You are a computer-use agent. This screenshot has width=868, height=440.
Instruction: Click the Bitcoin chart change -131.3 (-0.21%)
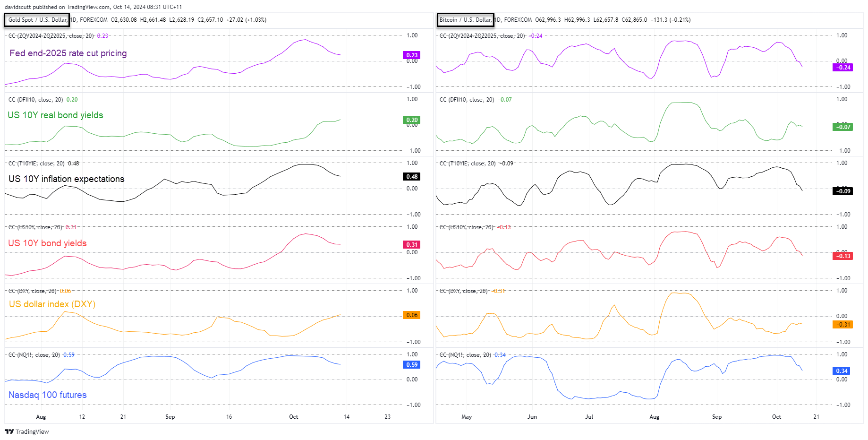point(671,20)
